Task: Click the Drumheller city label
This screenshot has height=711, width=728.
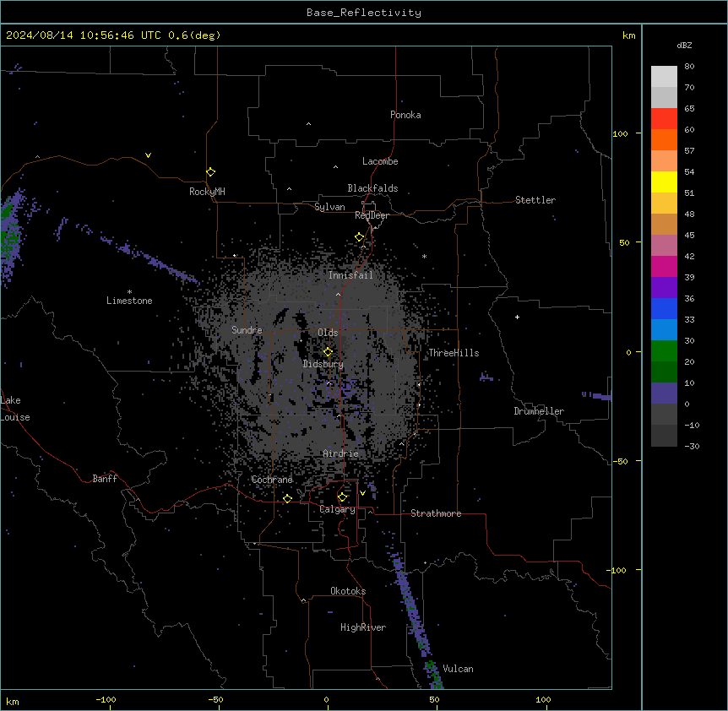Action: tap(539, 411)
